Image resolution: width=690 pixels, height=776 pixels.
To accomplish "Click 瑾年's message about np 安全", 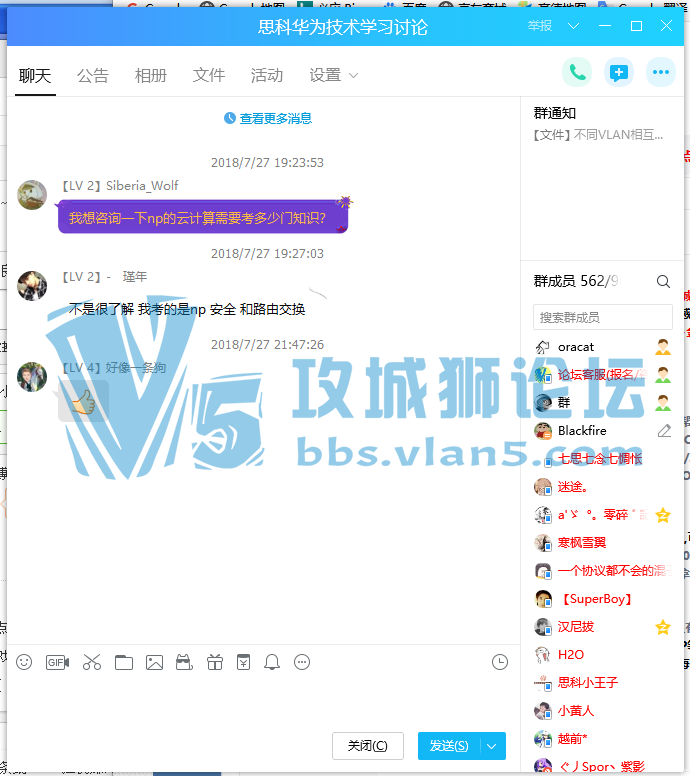I will pos(187,309).
